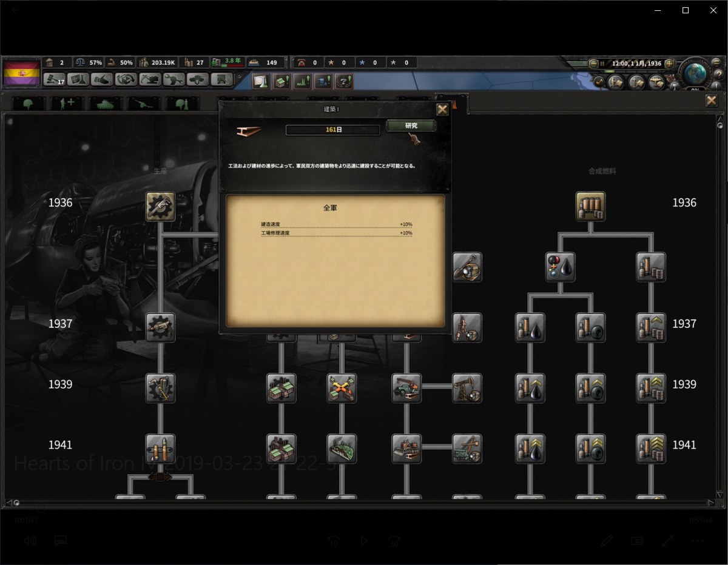Click the 工場修理速度 modifier row
The image size is (728, 565).
[x=337, y=233]
